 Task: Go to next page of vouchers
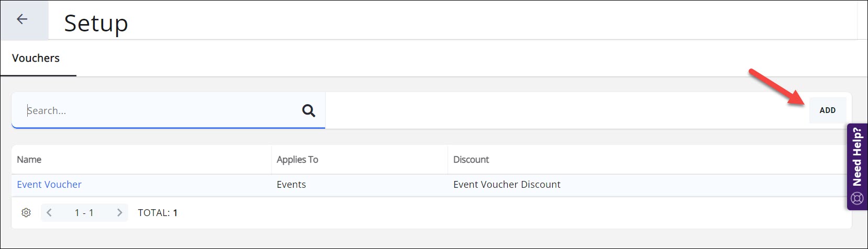point(119,212)
